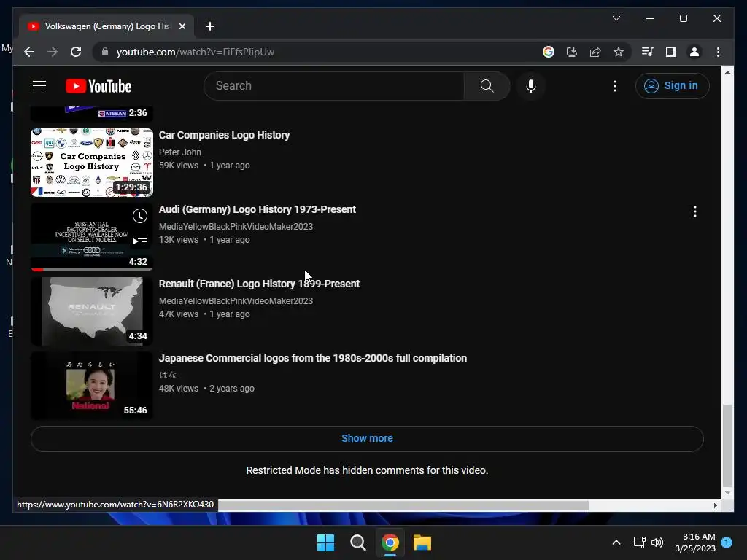
Task: Add Audi video to Watch later
Action: [x=139, y=216]
